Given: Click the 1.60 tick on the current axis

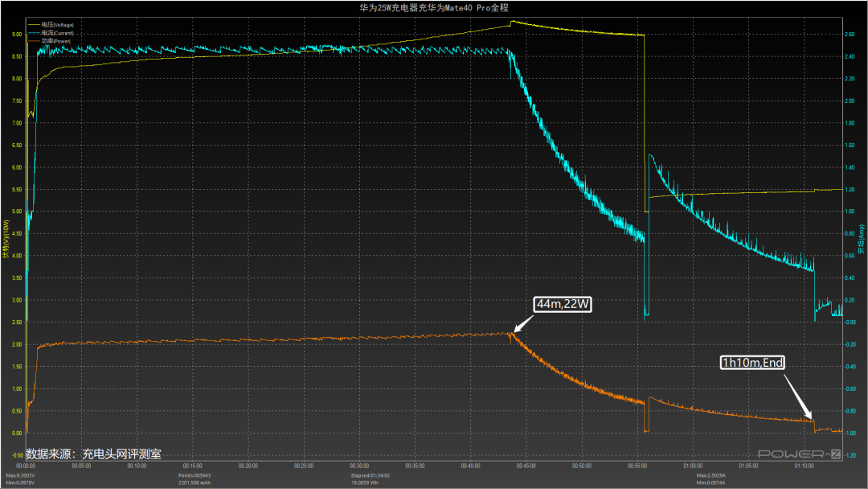Looking at the screenshot, I should click(850, 145).
